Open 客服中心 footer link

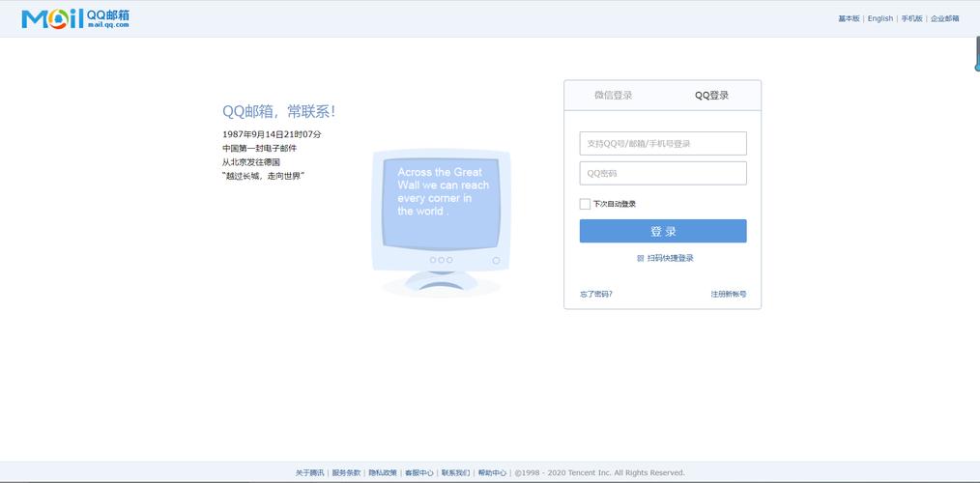click(x=418, y=473)
